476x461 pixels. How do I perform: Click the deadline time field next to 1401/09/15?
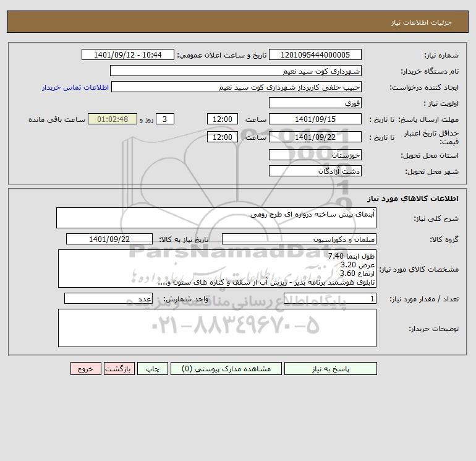click(x=222, y=119)
